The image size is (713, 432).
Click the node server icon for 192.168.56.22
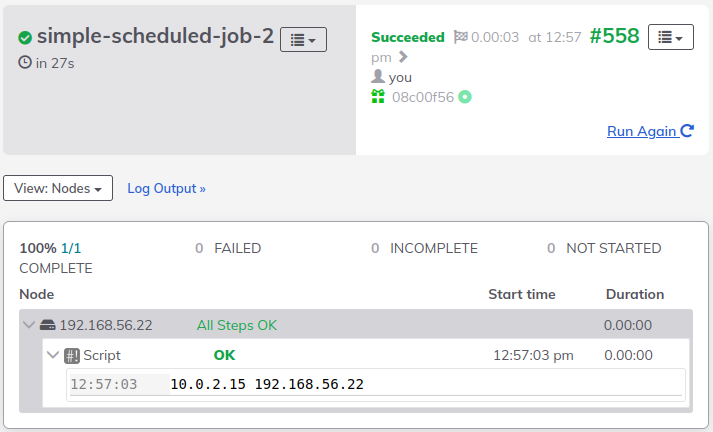(x=48, y=325)
